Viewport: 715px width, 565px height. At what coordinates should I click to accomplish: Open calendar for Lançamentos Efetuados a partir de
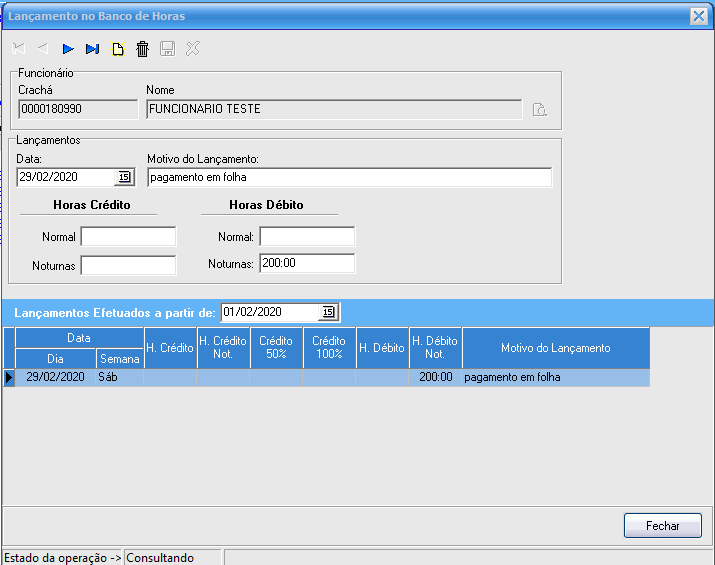(x=329, y=312)
